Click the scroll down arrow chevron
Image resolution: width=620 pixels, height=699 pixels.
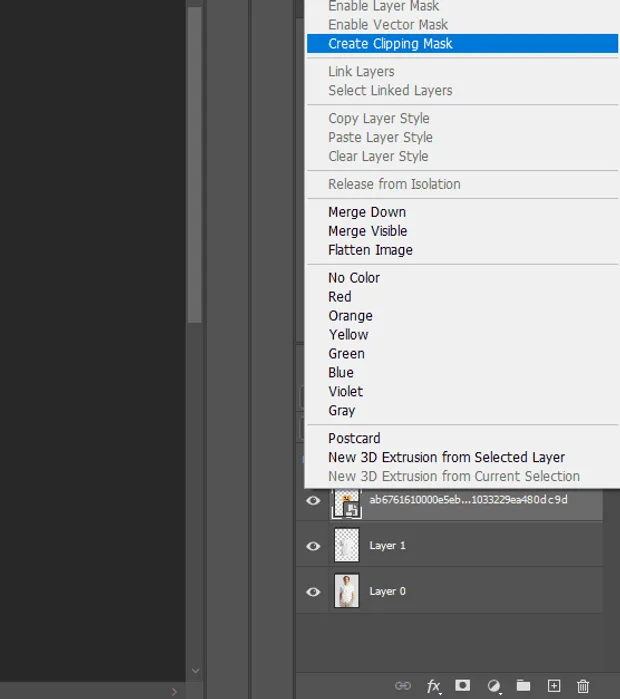click(x=195, y=670)
